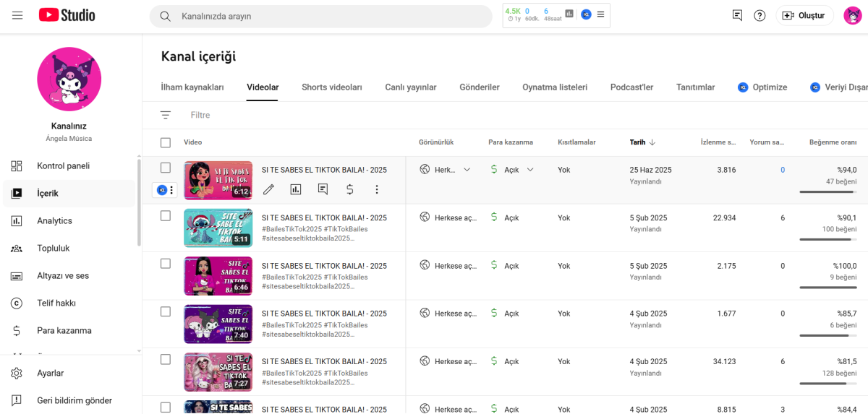Image resolution: width=868 pixels, height=414 pixels.
Task: Switch to Oynatma listeleri tab
Action: pyautogui.click(x=555, y=87)
